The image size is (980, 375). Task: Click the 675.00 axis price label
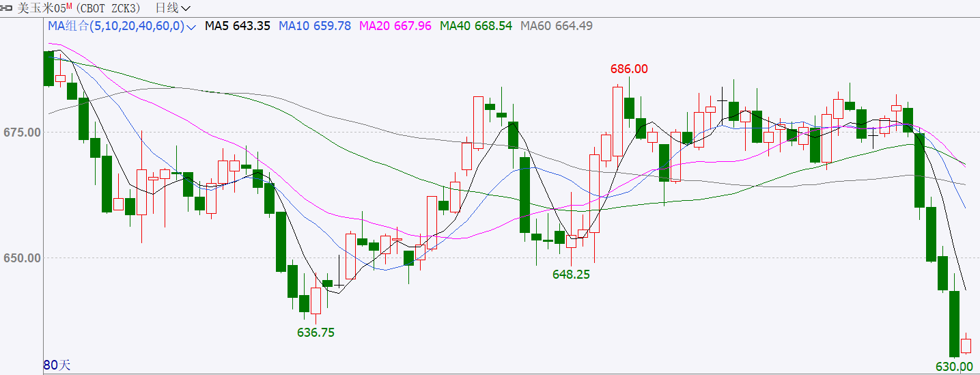pos(20,132)
